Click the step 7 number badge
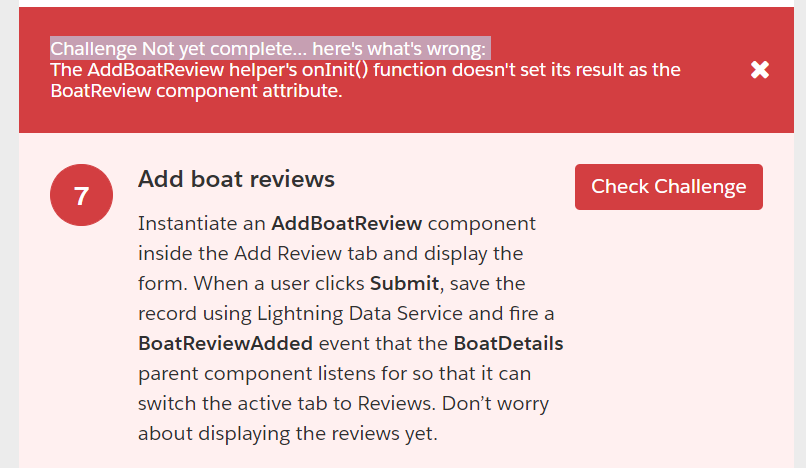This screenshot has width=806, height=468. click(81, 196)
